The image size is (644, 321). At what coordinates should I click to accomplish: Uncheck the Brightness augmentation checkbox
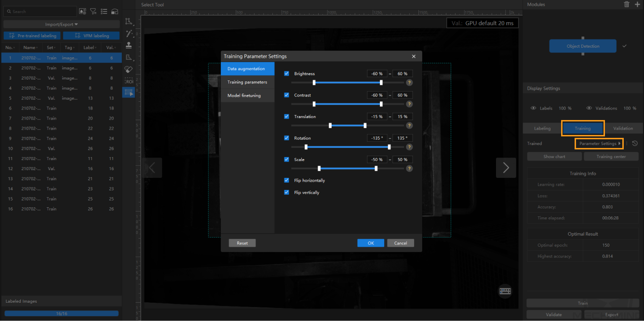coord(287,74)
